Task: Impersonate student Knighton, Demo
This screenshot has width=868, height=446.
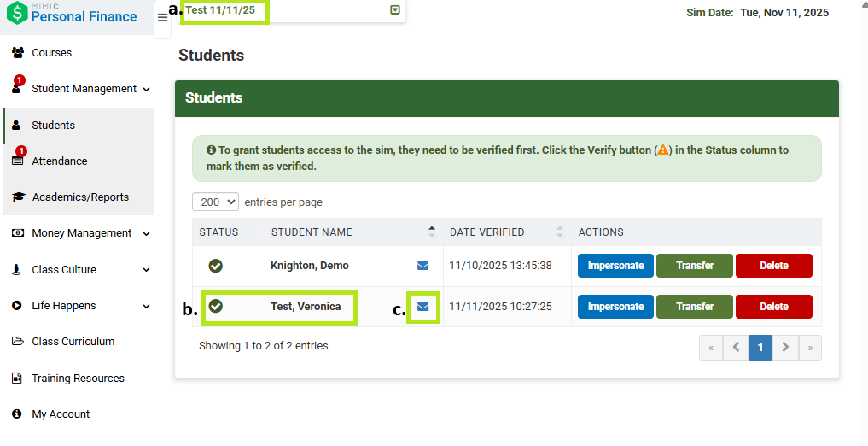Action: pos(615,266)
